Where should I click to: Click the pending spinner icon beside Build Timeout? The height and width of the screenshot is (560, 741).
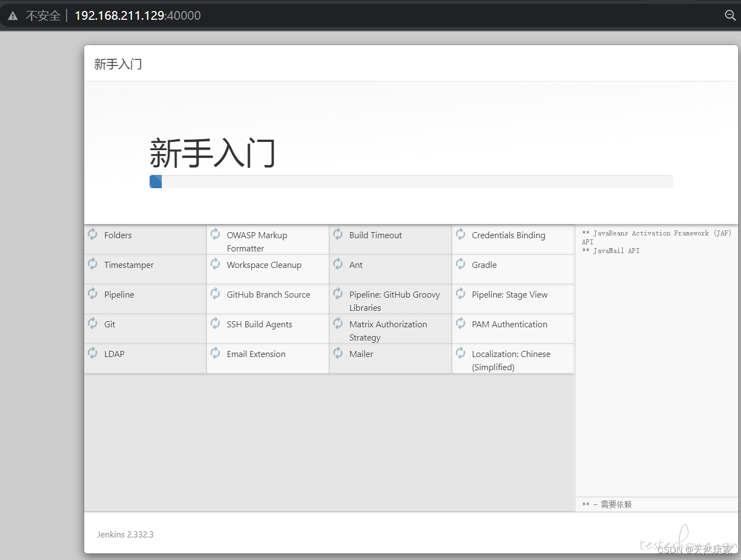(x=338, y=234)
